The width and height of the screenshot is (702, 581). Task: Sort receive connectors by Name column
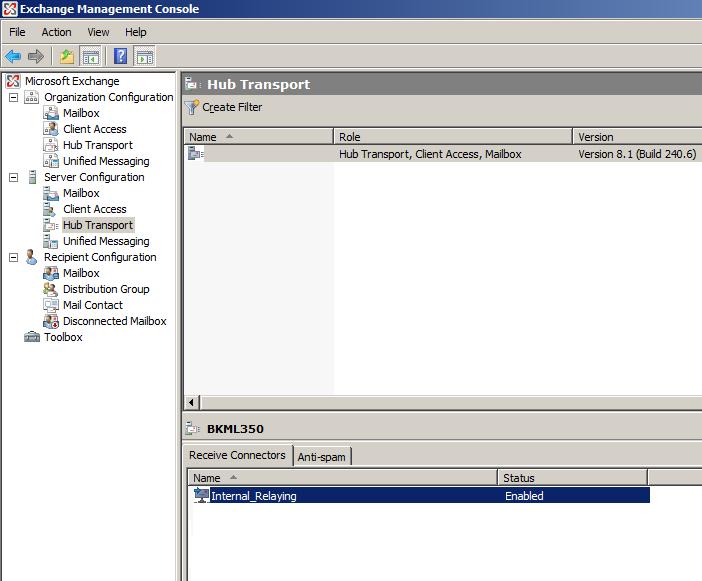pos(342,478)
